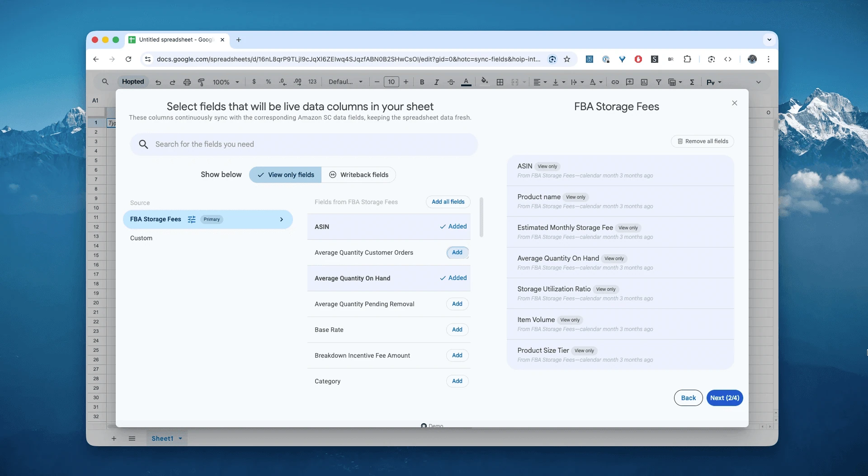
Task: Click the insert comment icon
Action: coord(630,82)
